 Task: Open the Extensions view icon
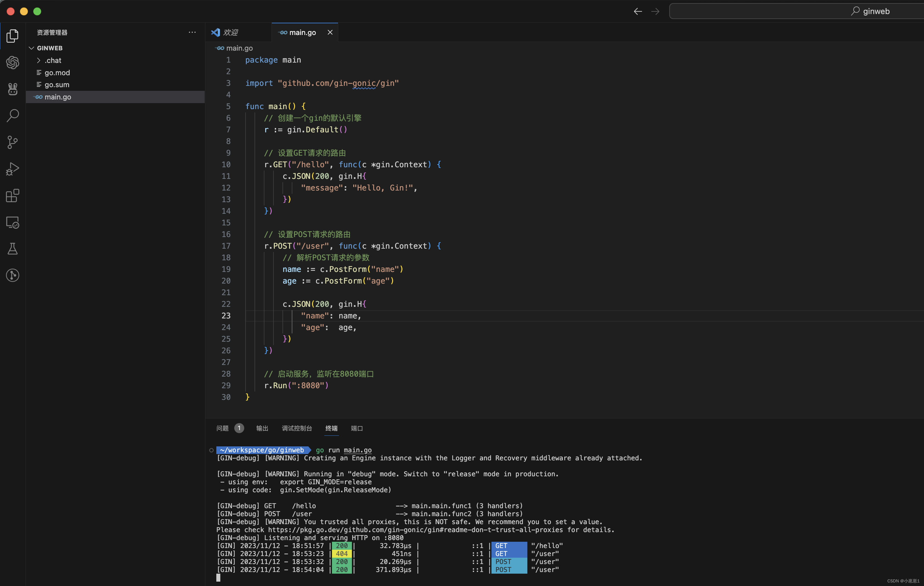13,195
